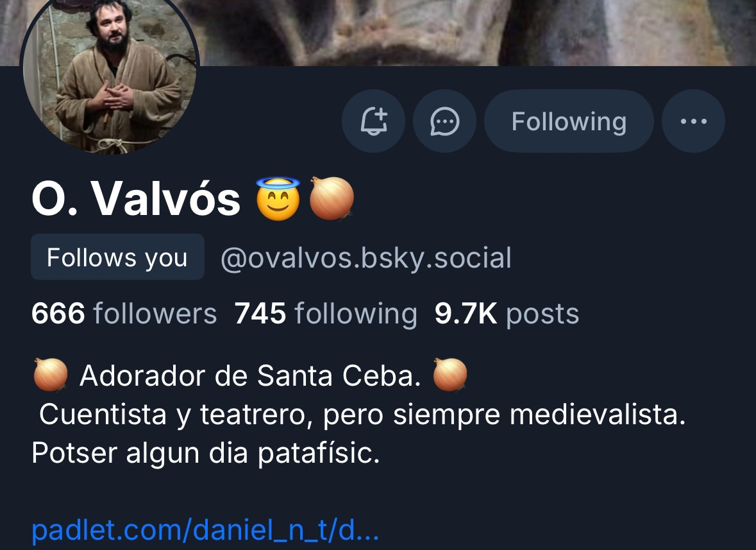Screen dimensions: 756x550
Task: Click the onion emoji after Santa Ceba
Action: pos(450,374)
